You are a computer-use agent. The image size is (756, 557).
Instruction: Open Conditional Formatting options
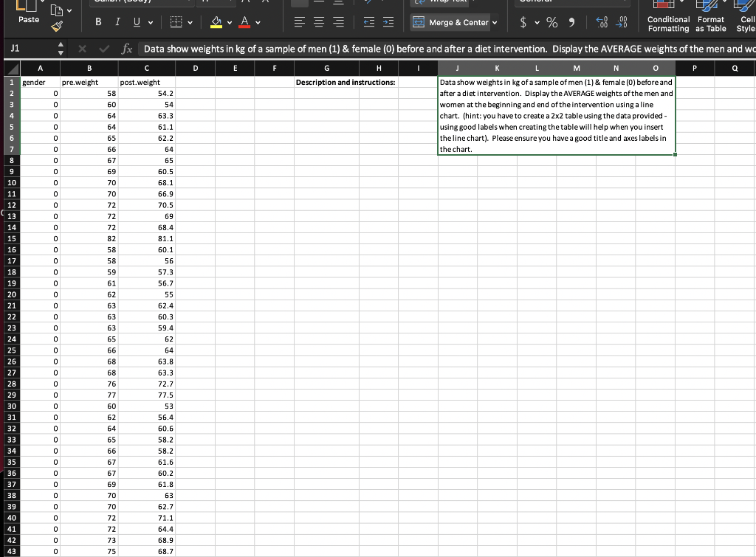coord(667,19)
